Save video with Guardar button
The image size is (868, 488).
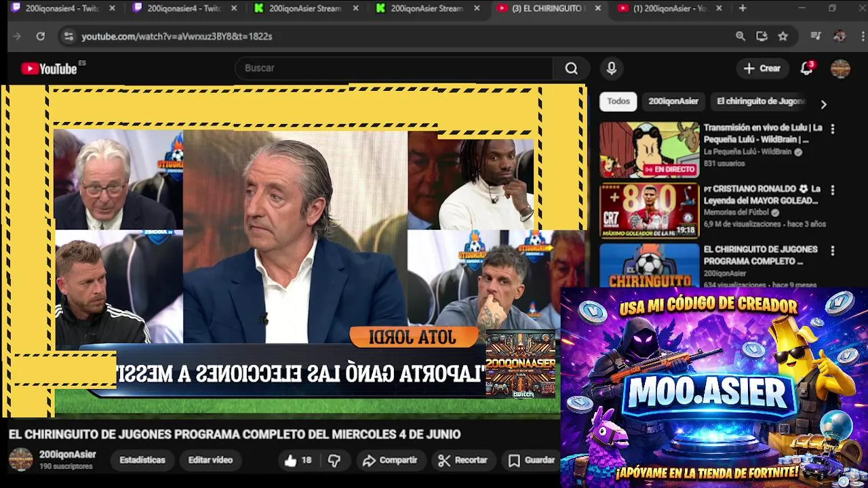(x=532, y=460)
